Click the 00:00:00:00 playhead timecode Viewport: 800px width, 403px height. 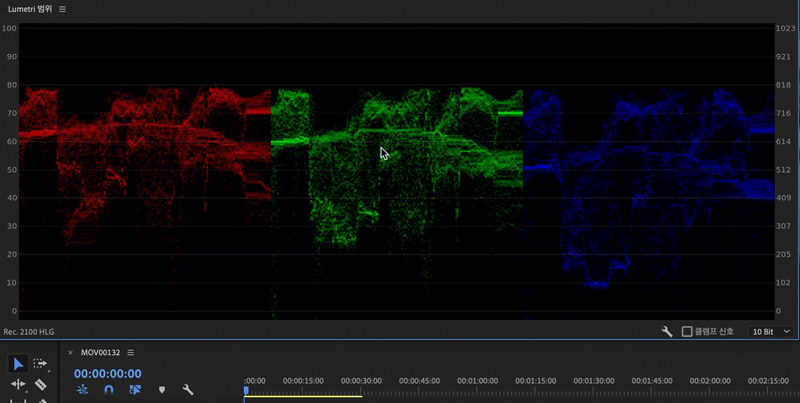[107, 373]
